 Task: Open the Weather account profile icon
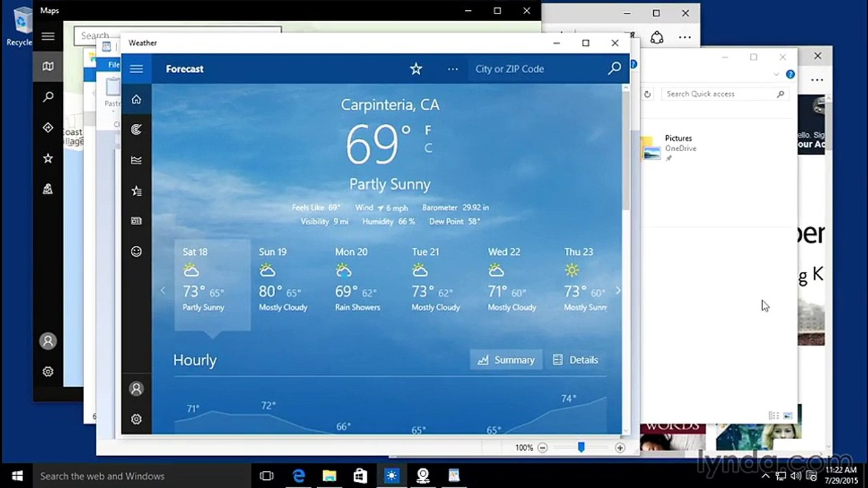pos(136,388)
